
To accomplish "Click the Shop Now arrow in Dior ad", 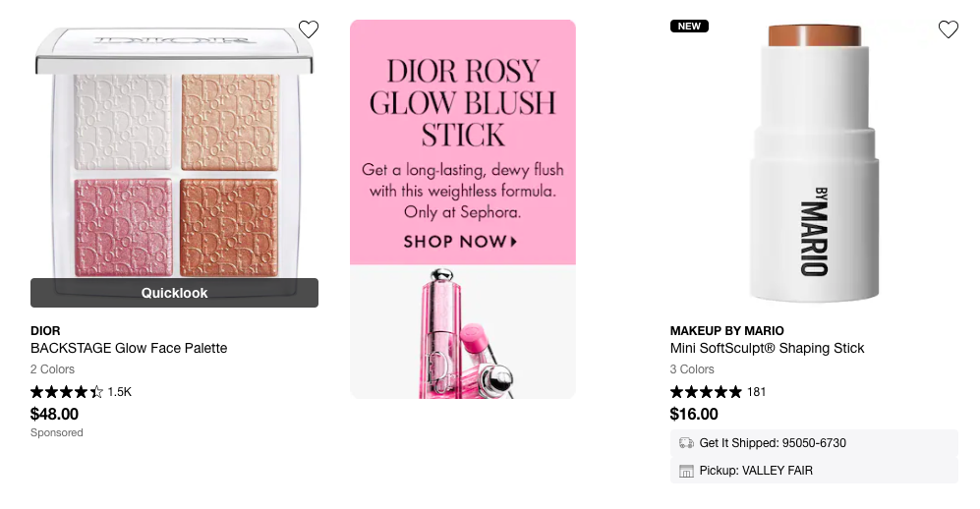I will [x=513, y=242].
